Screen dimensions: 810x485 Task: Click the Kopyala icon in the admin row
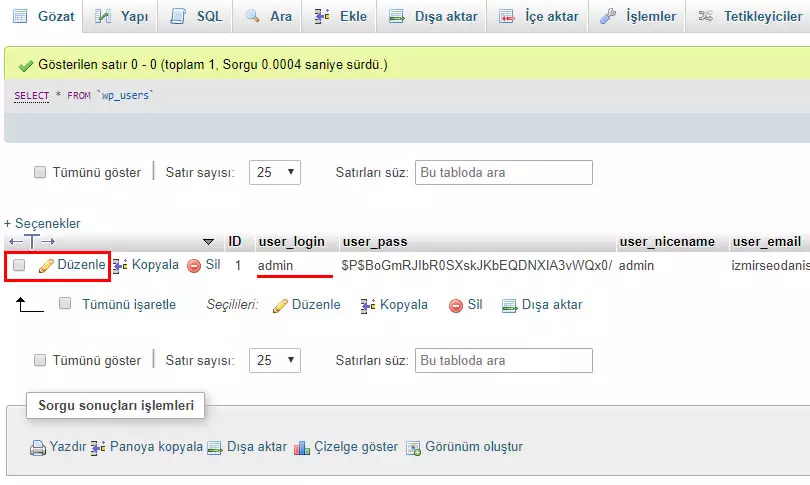121,266
